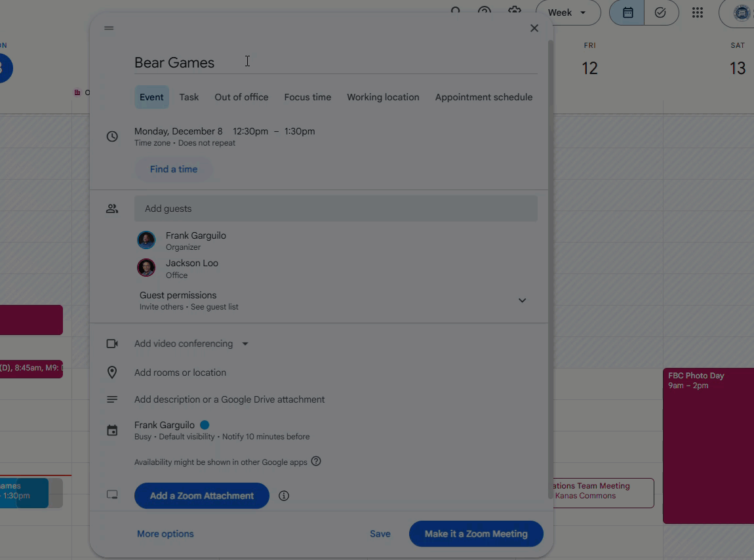Switch to Out of office tab

241,97
